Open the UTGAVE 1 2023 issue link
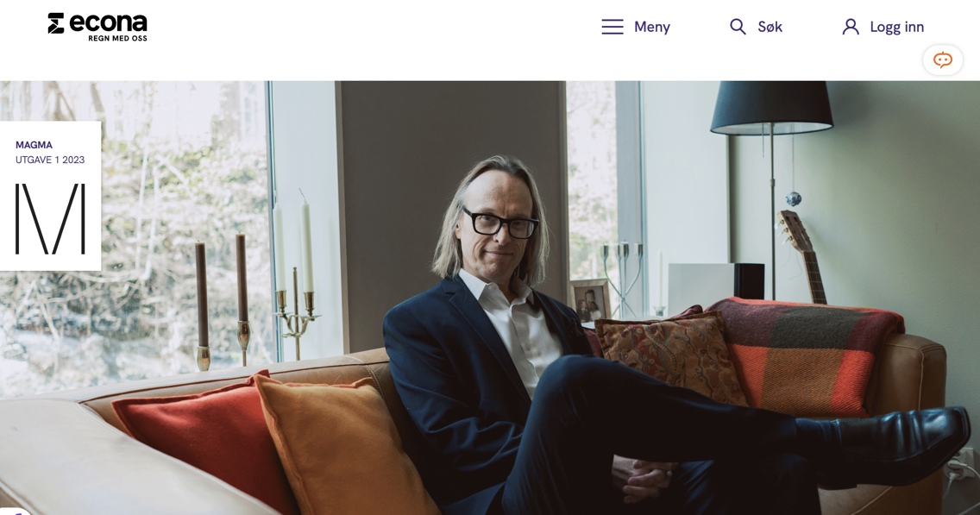Viewport: 980px width, 515px height. tap(50, 160)
